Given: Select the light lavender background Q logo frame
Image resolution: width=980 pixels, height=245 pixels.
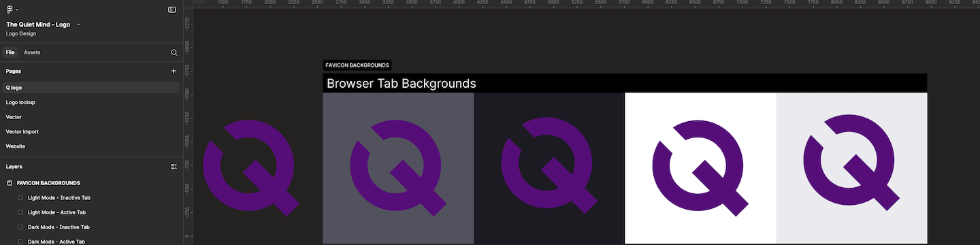Looking at the screenshot, I should click(851, 168).
